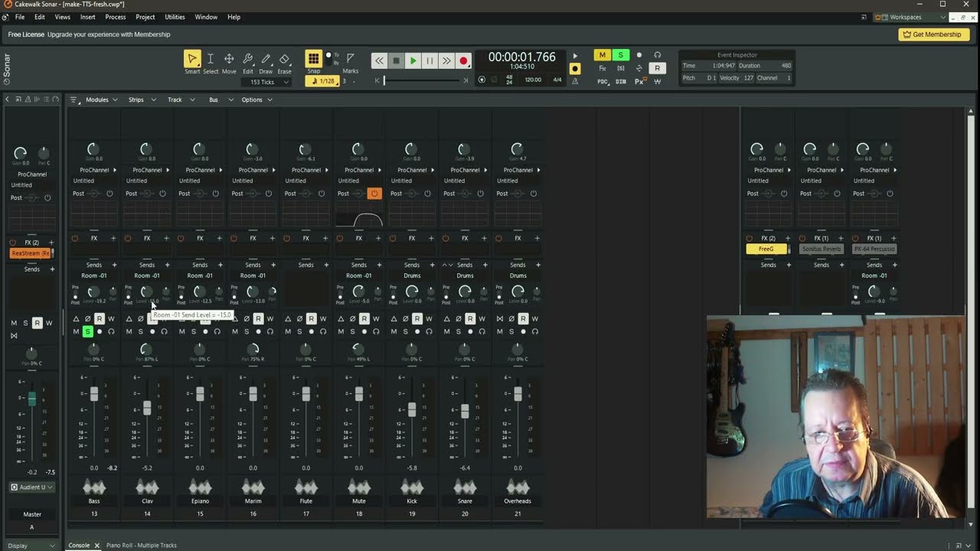Open the Strips dropdown
Image resolution: width=980 pixels, height=551 pixels.
[142, 99]
